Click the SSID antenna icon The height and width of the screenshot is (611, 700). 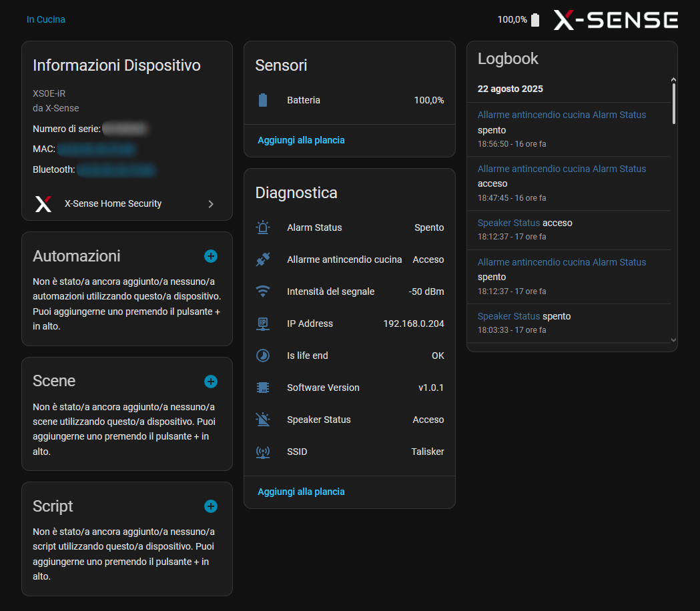pyautogui.click(x=263, y=452)
